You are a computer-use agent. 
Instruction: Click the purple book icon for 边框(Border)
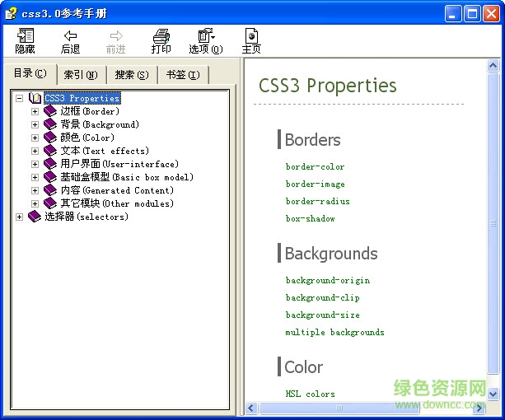[50, 111]
